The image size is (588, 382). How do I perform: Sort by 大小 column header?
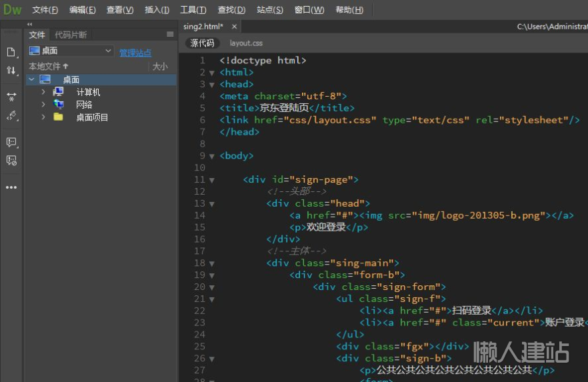click(x=160, y=67)
